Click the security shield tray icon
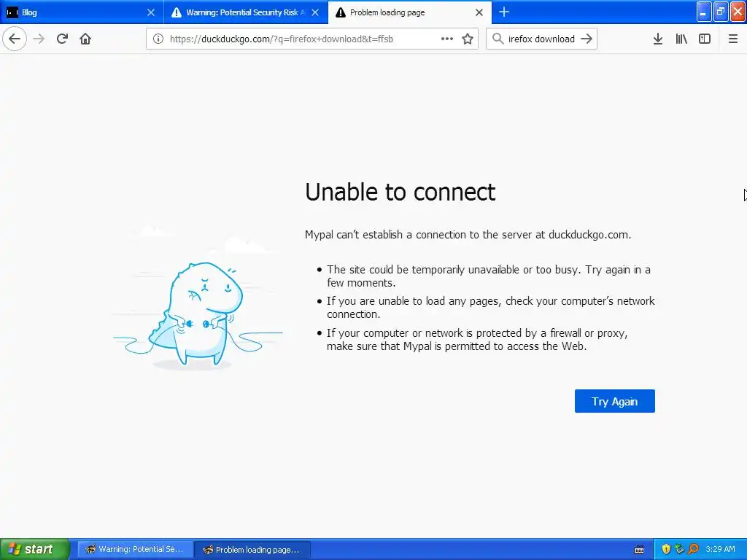Viewport: 747px width, 560px height. click(x=666, y=550)
